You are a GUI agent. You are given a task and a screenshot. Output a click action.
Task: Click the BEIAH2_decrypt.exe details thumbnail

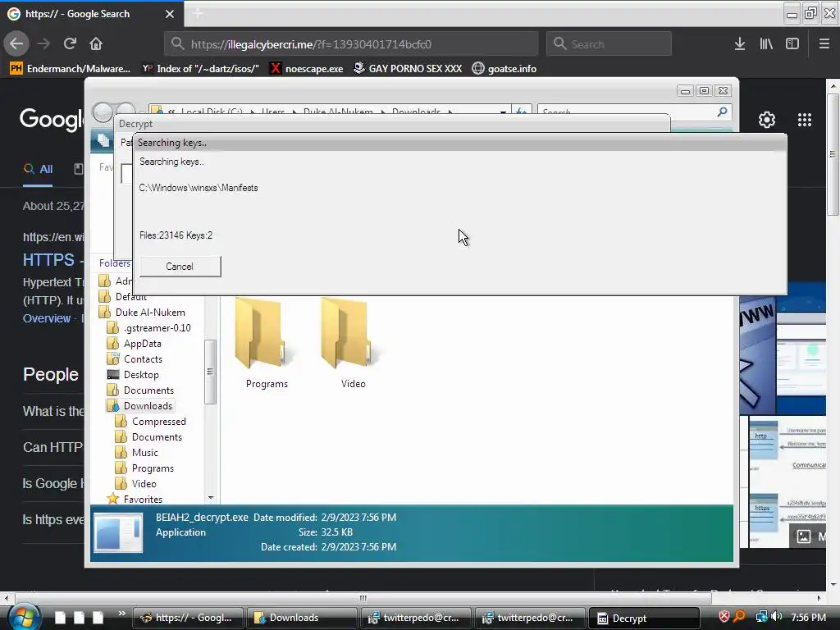click(x=118, y=532)
